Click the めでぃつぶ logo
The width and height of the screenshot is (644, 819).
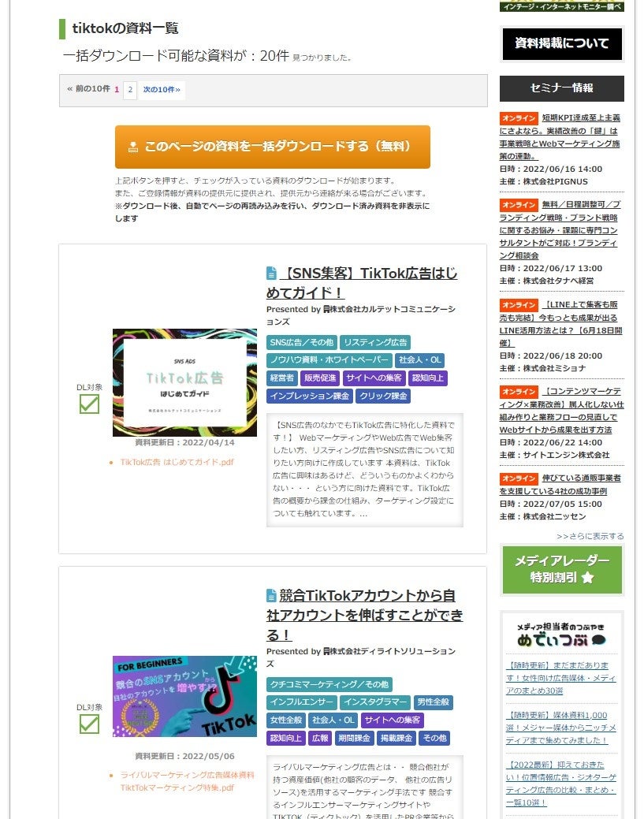point(561,635)
